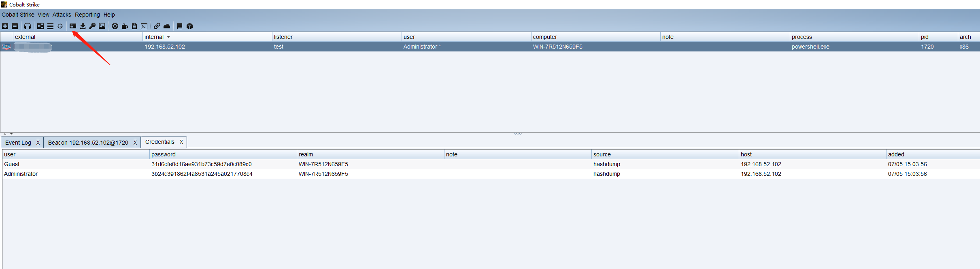Image resolution: width=980 pixels, height=269 pixels.
Task: Close the Event Log tab
Action: (38, 143)
